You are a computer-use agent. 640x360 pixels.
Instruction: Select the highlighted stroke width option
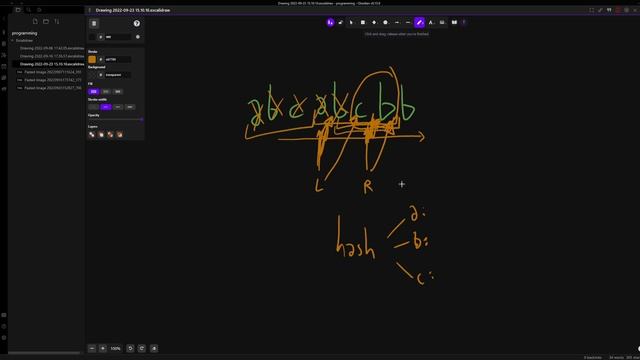coord(106,107)
